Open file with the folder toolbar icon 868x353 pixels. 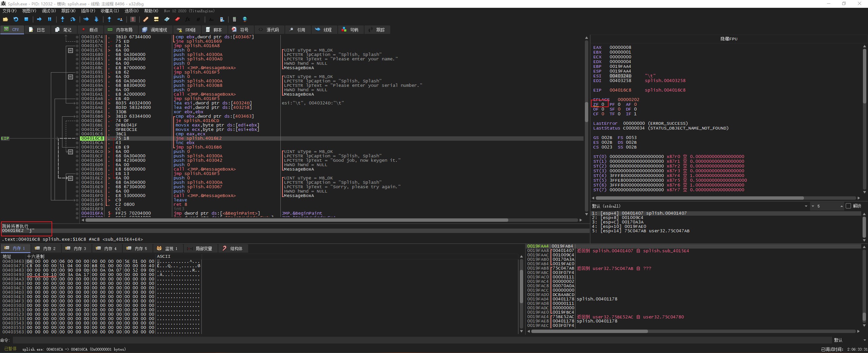[5, 19]
